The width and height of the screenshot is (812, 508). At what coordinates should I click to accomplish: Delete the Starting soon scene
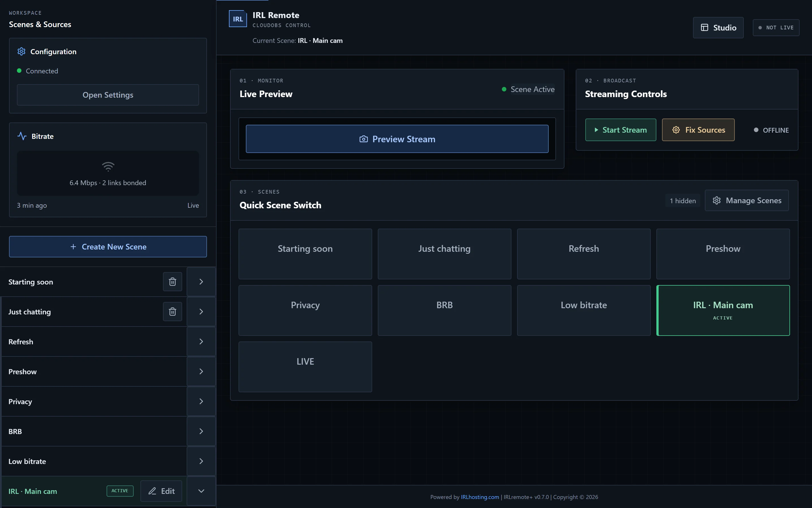[173, 282]
